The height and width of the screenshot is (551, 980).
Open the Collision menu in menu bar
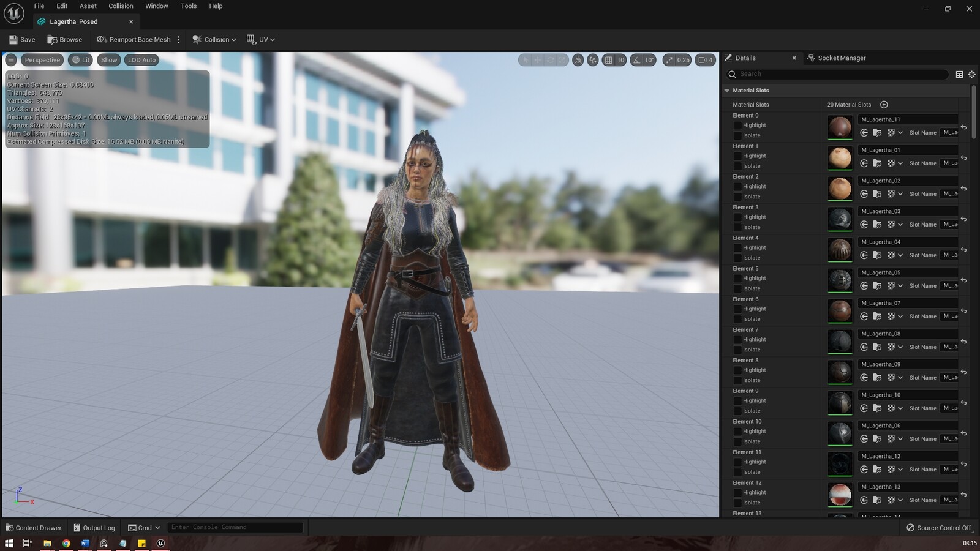[121, 6]
